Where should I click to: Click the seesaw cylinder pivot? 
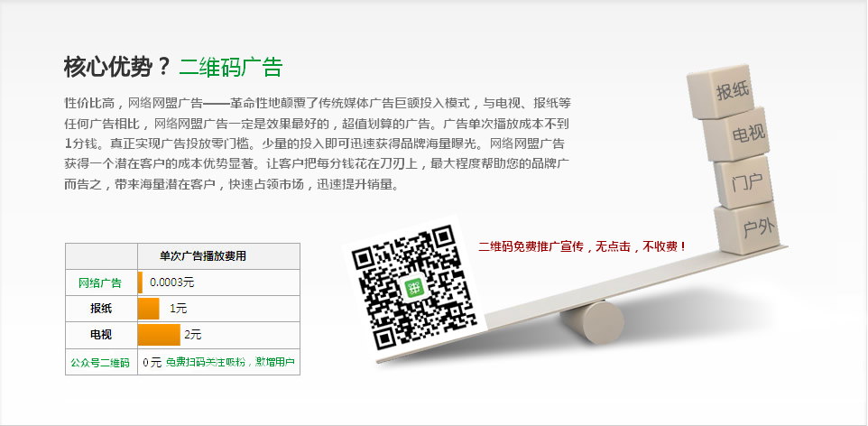pos(592,321)
